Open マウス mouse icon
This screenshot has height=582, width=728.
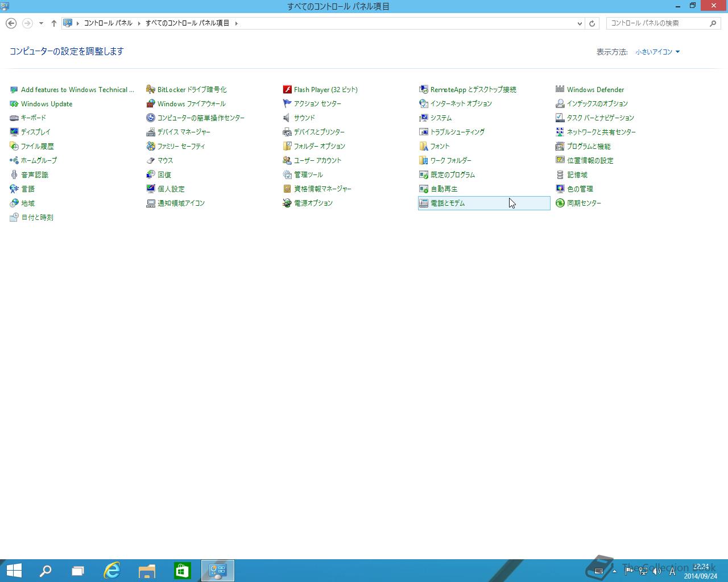click(x=151, y=160)
